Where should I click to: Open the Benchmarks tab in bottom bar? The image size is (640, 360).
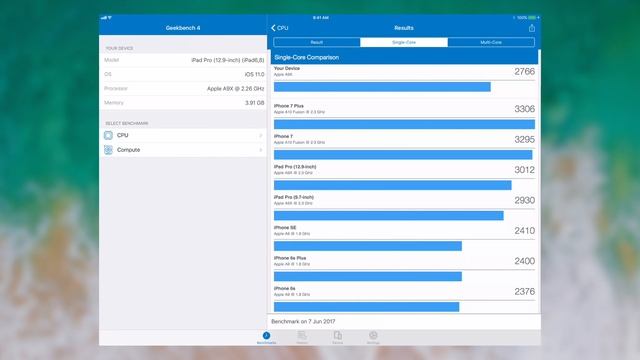(267, 338)
